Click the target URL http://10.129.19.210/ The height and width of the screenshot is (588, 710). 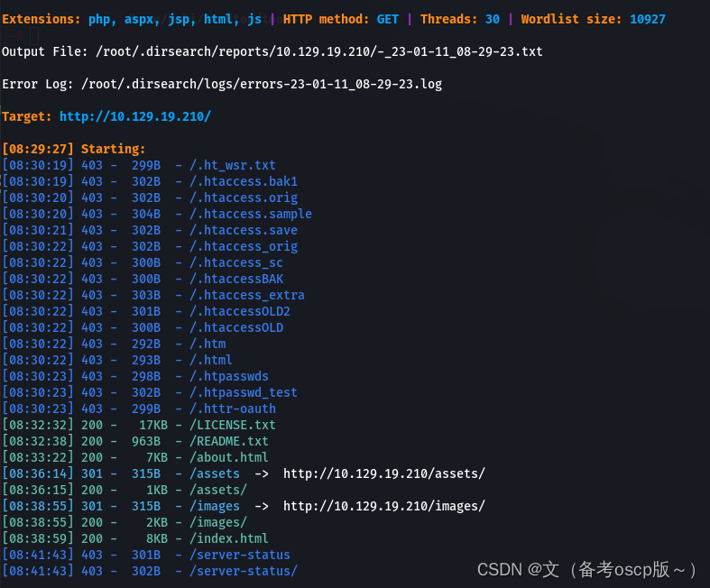[x=135, y=116]
